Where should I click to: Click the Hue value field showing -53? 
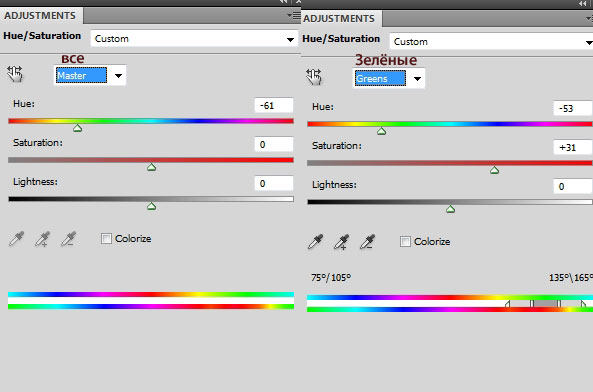point(573,108)
